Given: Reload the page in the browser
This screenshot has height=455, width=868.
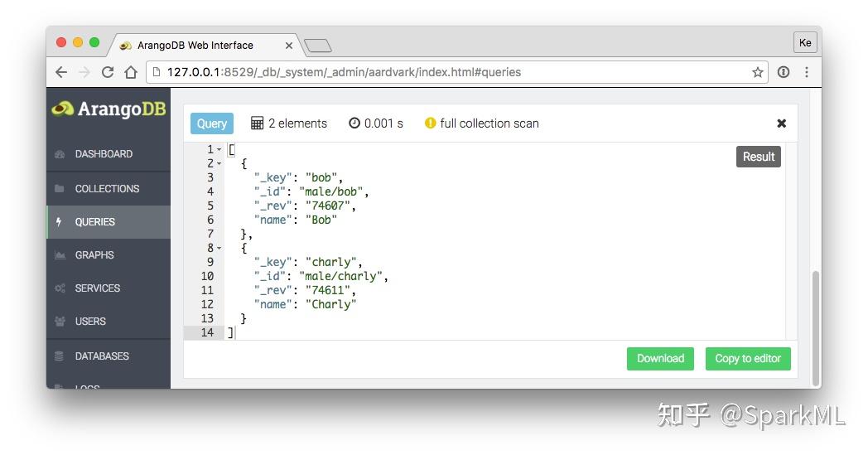Looking at the screenshot, I should pos(108,72).
